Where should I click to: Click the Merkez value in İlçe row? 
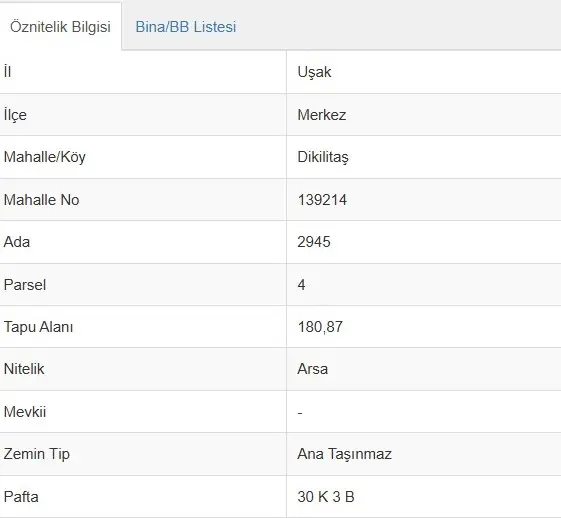point(322,115)
